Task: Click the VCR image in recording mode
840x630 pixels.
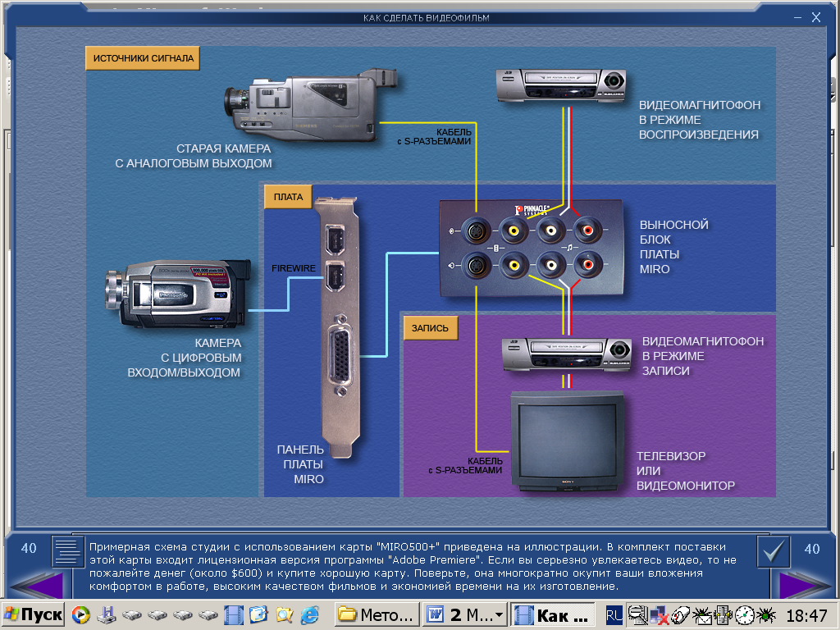Action: coord(566,355)
